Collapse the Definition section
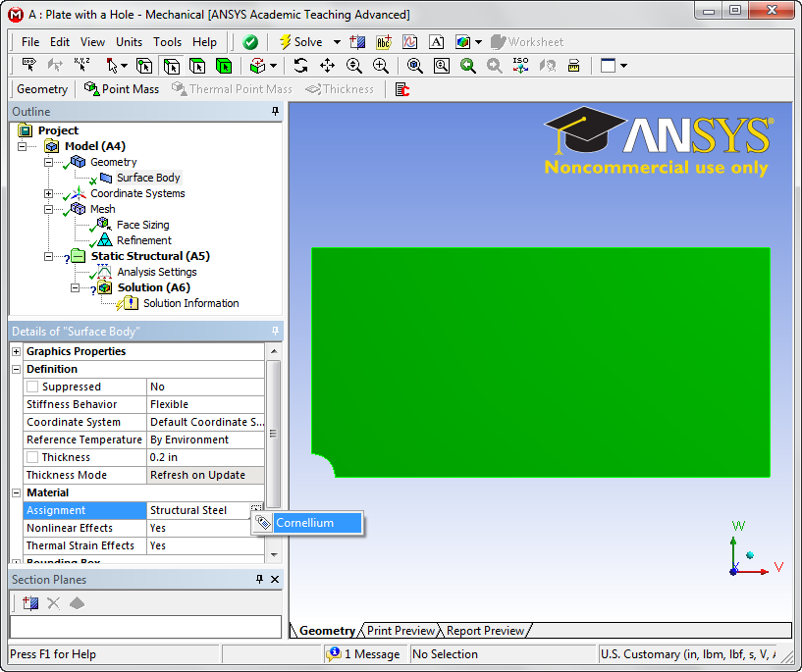 pos(17,369)
